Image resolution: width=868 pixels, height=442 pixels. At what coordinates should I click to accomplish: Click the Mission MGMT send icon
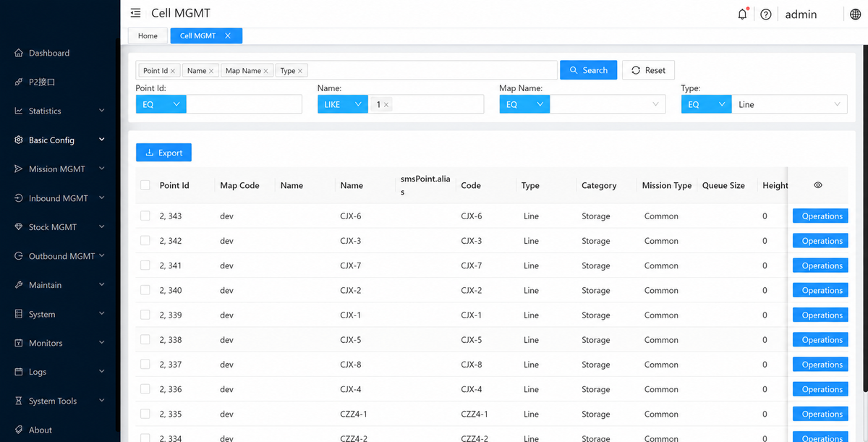(x=19, y=169)
